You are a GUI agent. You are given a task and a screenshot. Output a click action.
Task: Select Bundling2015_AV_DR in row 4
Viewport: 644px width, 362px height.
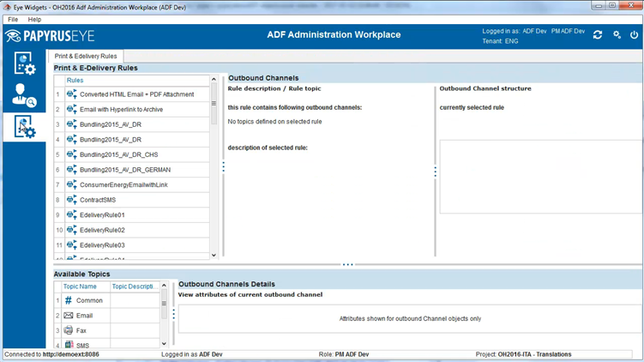[x=111, y=140]
